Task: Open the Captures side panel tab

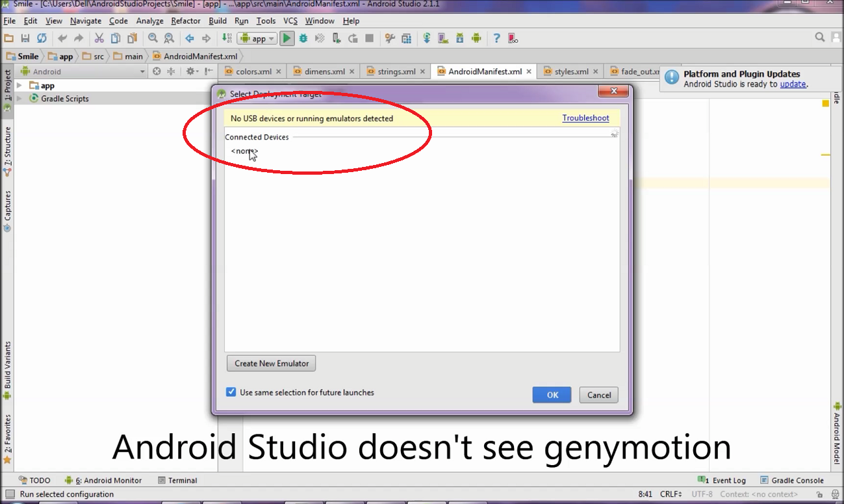Action: 8,212
